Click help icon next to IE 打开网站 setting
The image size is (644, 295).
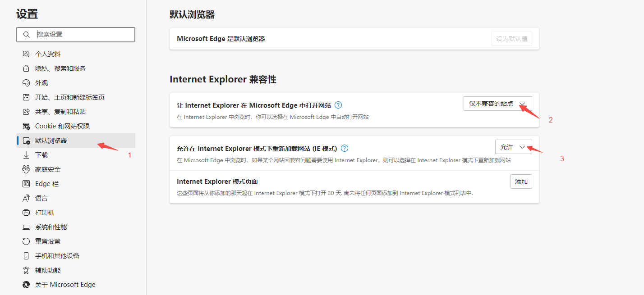(x=338, y=104)
